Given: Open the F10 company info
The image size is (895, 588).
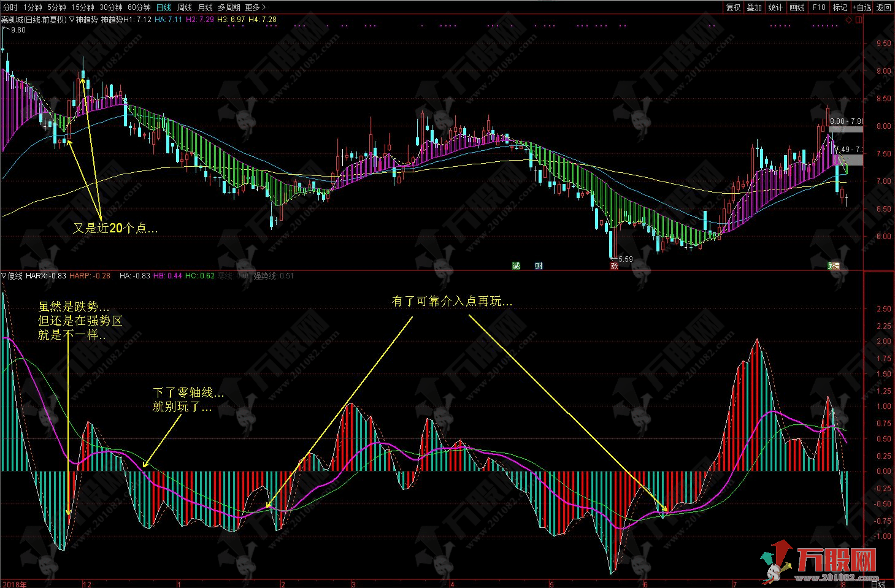Looking at the screenshot, I should click(819, 7).
